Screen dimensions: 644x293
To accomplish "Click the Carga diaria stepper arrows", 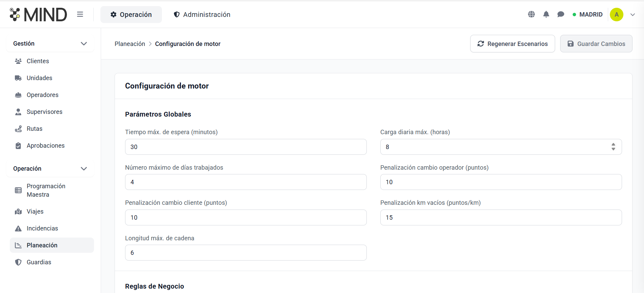I will [x=613, y=147].
